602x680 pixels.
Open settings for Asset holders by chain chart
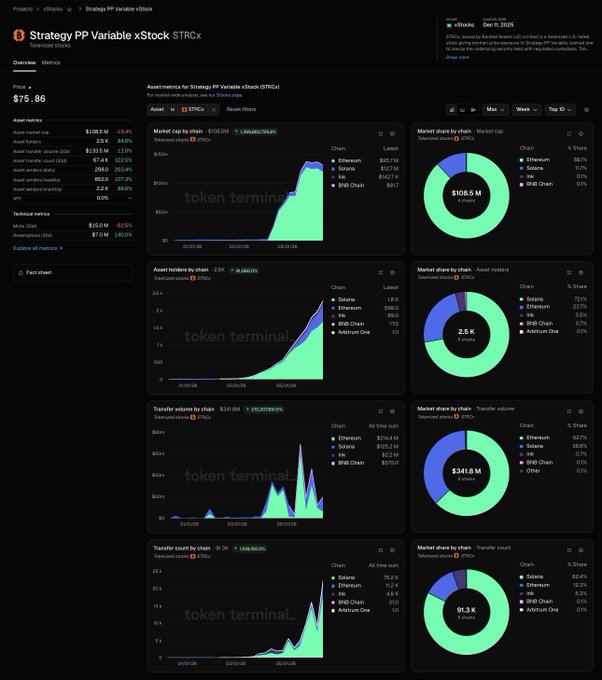coord(392,273)
